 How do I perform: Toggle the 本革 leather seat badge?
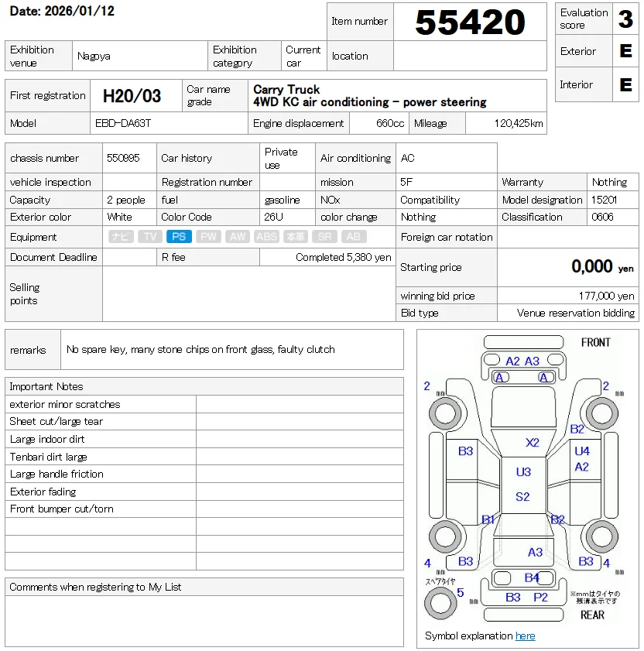click(x=294, y=236)
